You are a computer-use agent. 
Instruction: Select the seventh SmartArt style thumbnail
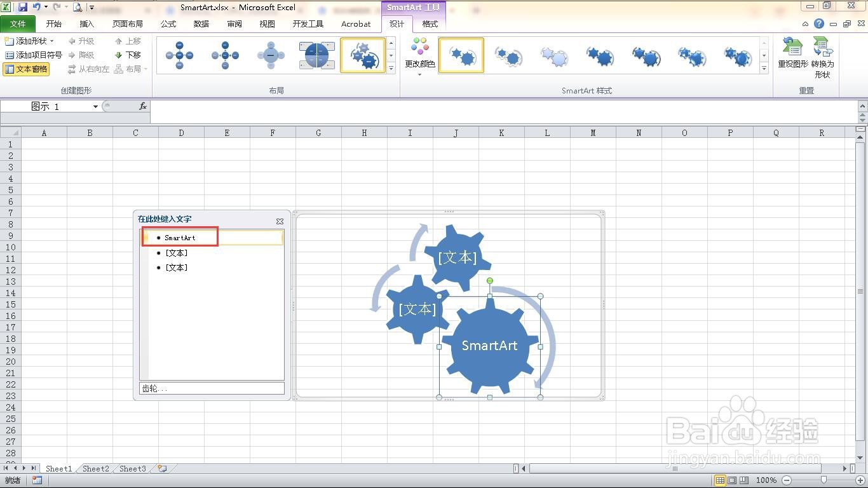737,55
